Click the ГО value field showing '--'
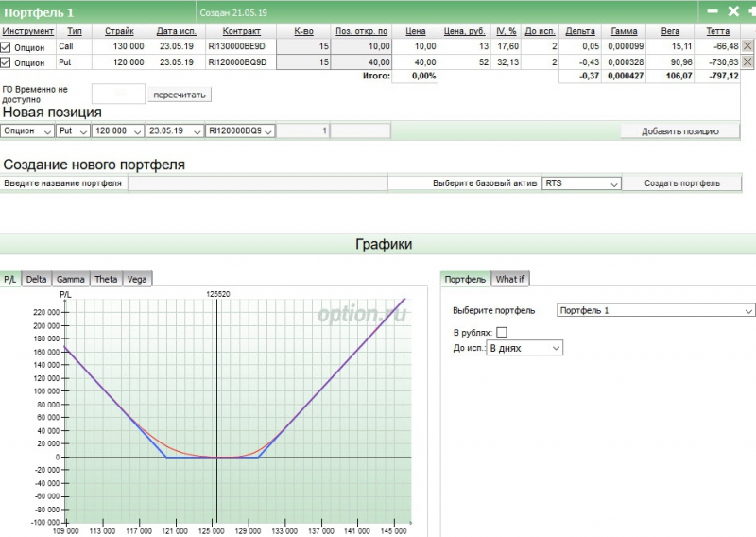This screenshot has height=537, width=756. click(119, 95)
